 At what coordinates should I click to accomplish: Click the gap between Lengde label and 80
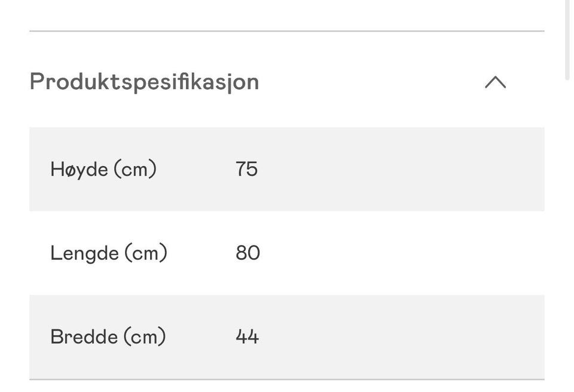point(201,253)
